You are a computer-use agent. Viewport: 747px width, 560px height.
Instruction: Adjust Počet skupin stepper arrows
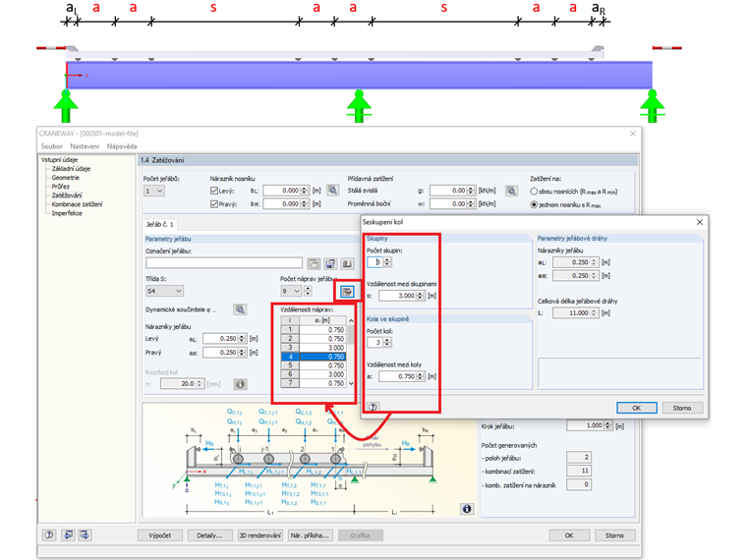click(x=387, y=262)
